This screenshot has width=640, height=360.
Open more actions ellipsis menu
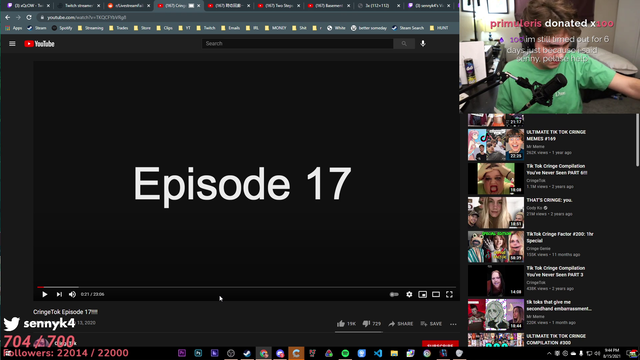point(453,324)
